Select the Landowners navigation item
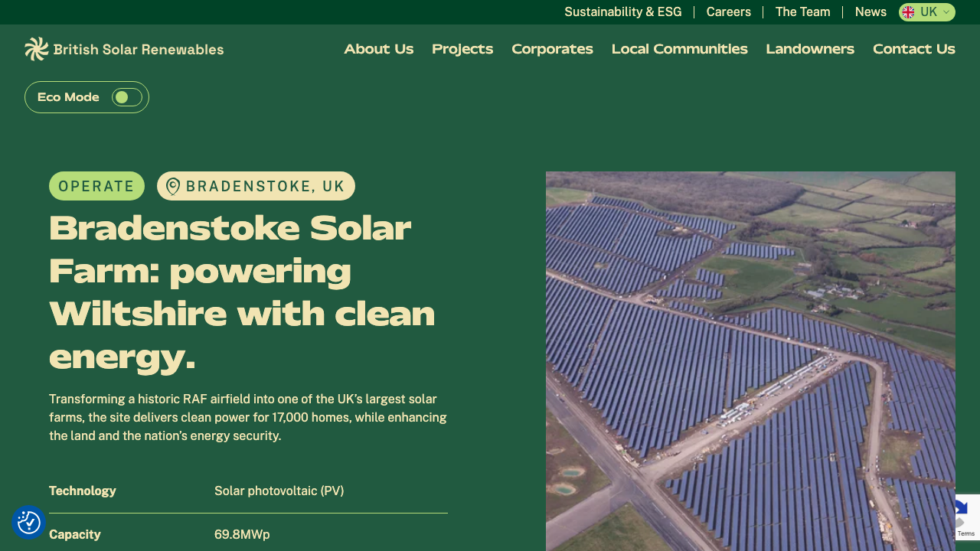Screen dimensions: 980x551 pos(810,49)
